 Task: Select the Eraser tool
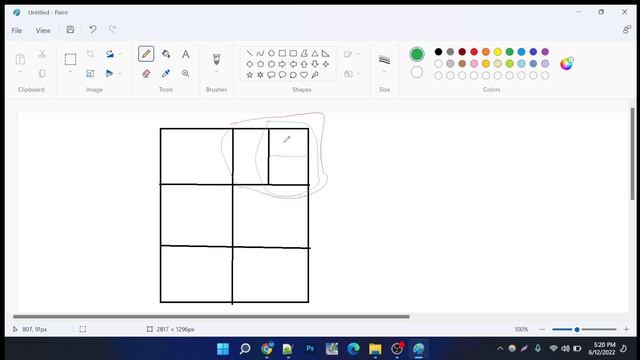coord(146,73)
